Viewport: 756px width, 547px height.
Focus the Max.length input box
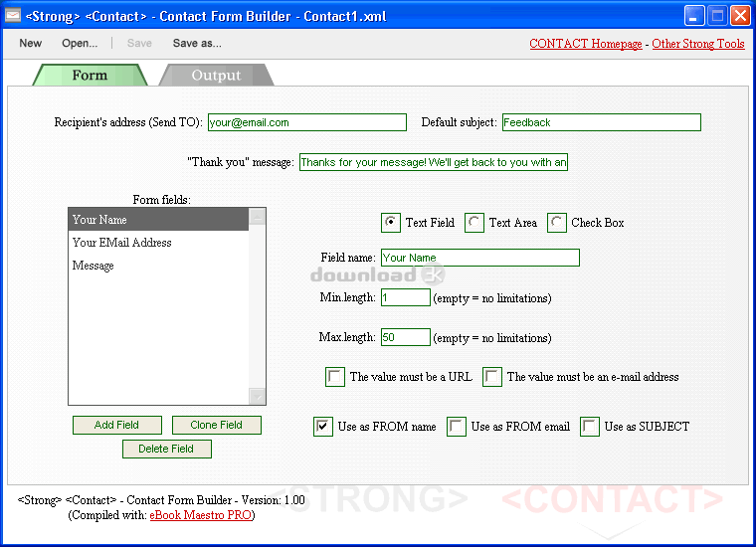click(406, 337)
